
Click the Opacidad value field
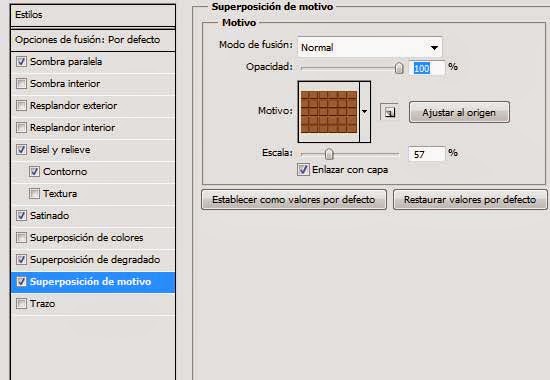click(x=427, y=68)
